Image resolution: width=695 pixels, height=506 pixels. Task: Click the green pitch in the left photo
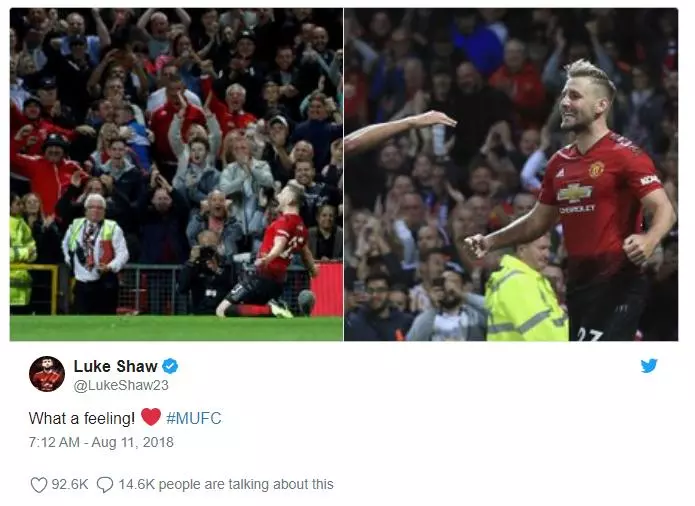pos(176,328)
